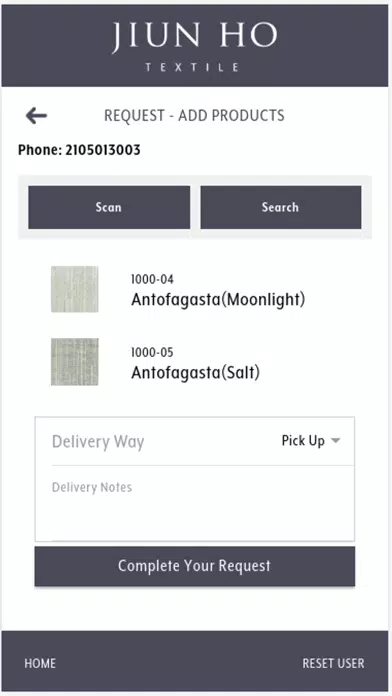Viewport: 392px width, 696px height.
Task: Open product Search
Action: click(281, 207)
